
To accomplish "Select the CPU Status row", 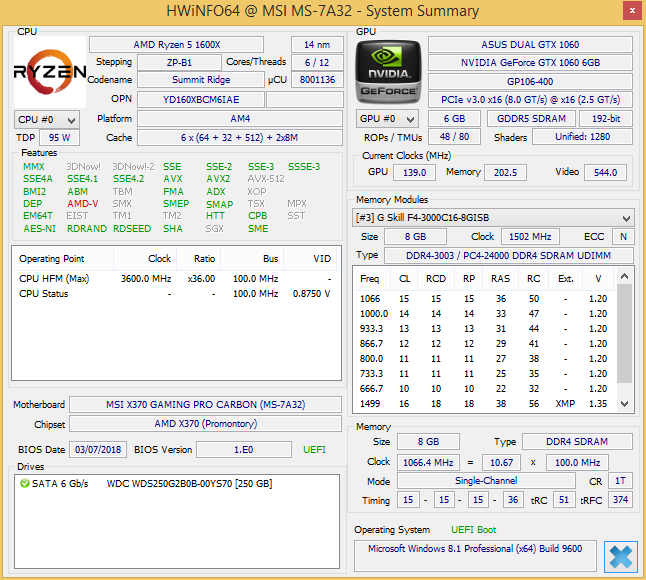I will pyautogui.click(x=176, y=294).
